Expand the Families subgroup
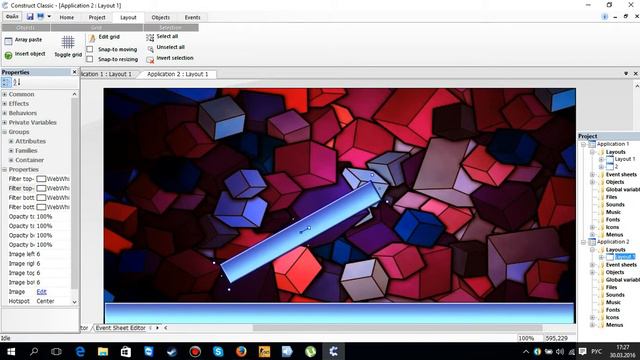The height and width of the screenshot is (360, 640). (x=11, y=151)
